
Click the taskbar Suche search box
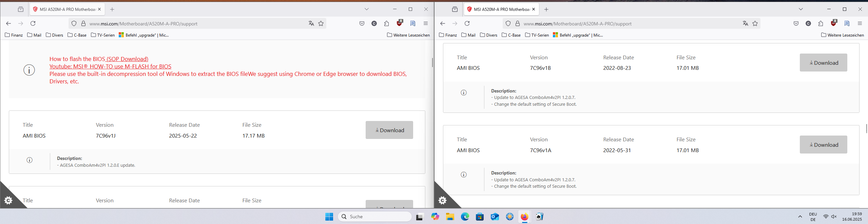[x=375, y=217]
